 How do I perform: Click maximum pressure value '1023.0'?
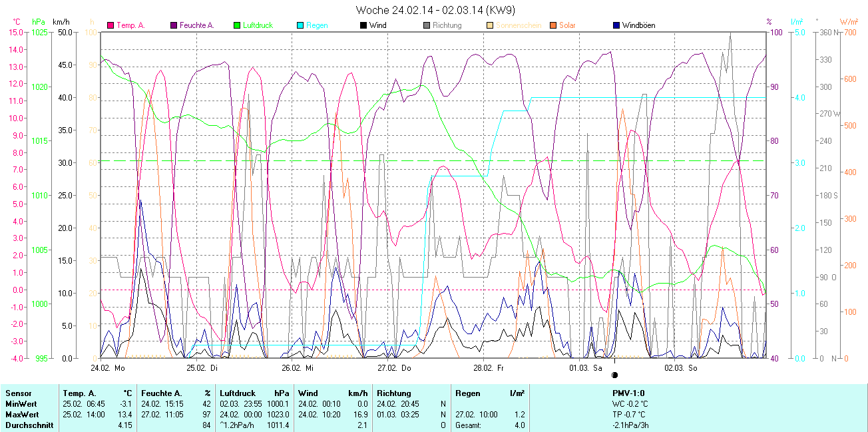(x=278, y=415)
